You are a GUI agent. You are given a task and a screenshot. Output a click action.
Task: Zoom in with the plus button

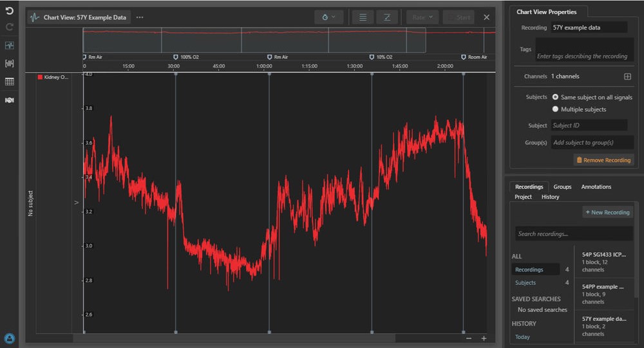point(484,338)
